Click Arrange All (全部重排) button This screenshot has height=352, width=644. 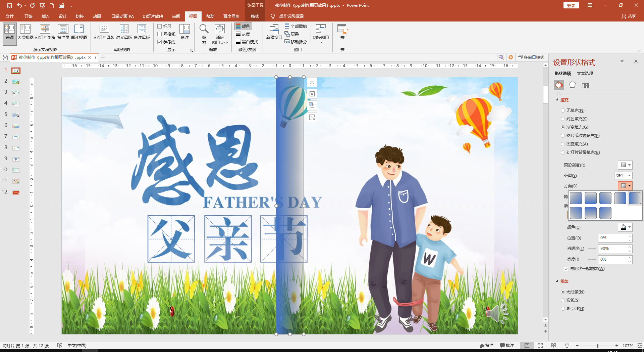(296, 26)
